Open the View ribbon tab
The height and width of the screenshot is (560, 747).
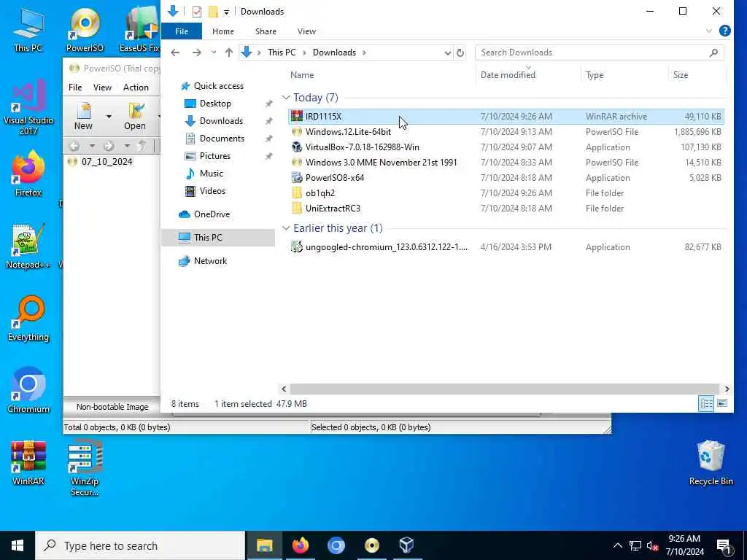pyautogui.click(x=307, y=31)
